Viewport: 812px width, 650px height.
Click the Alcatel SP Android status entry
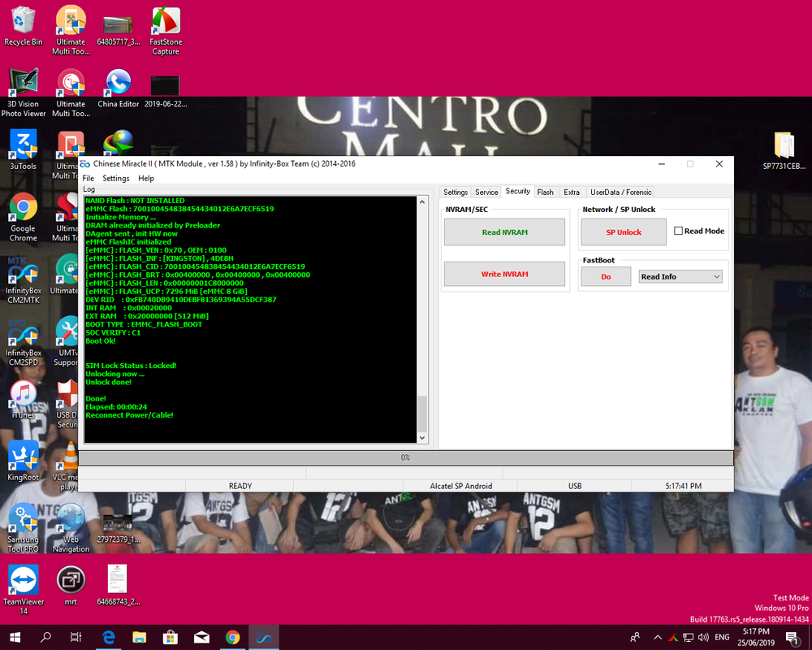point(461,486)
